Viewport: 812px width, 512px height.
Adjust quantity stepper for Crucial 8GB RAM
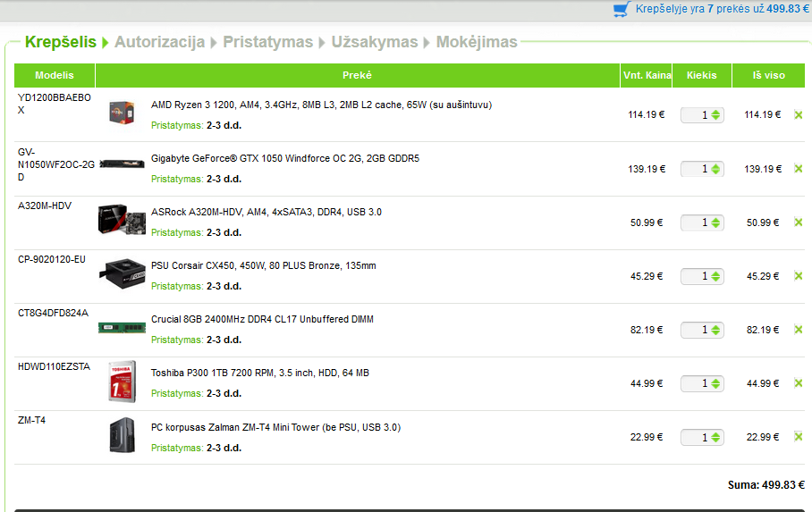pyautogui.click(x=715, y=330)
